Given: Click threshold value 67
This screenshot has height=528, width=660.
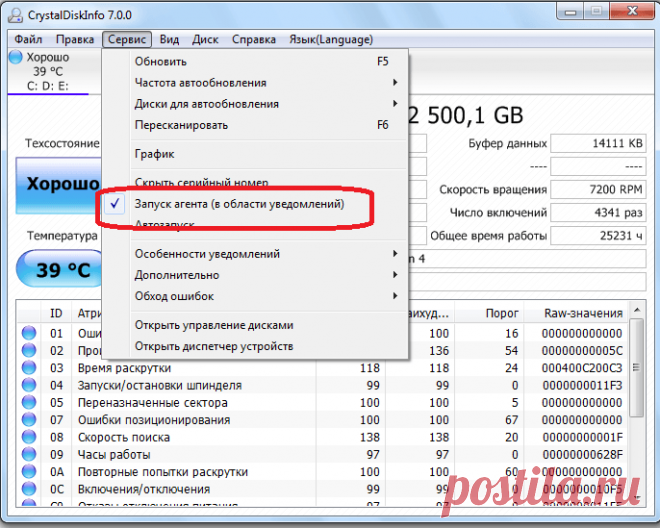Looking at the screenshot, I should [511, 420].
